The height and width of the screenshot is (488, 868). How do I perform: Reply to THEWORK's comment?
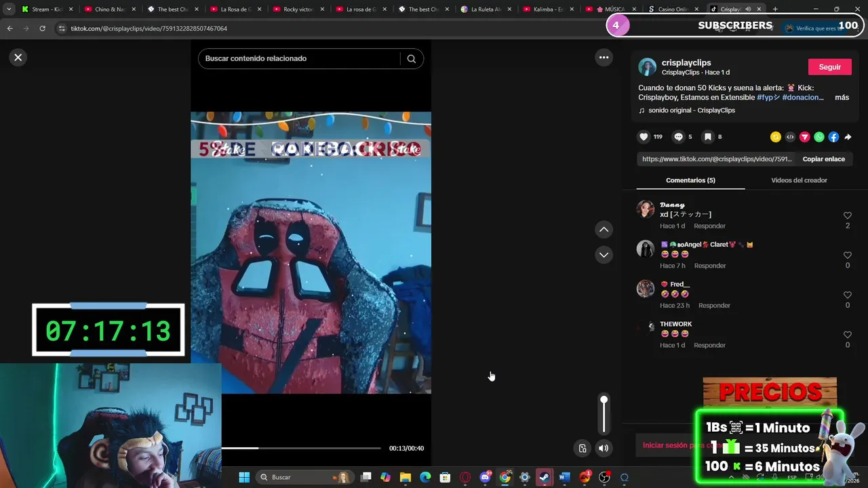click(x=709, y=346)
